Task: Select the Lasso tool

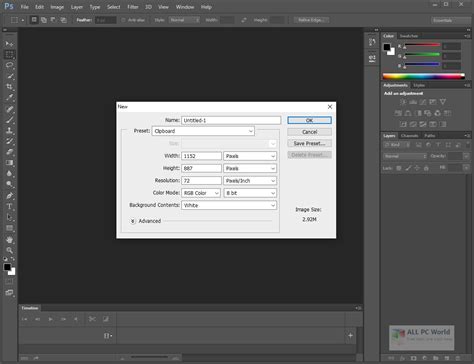Action: 9,65
